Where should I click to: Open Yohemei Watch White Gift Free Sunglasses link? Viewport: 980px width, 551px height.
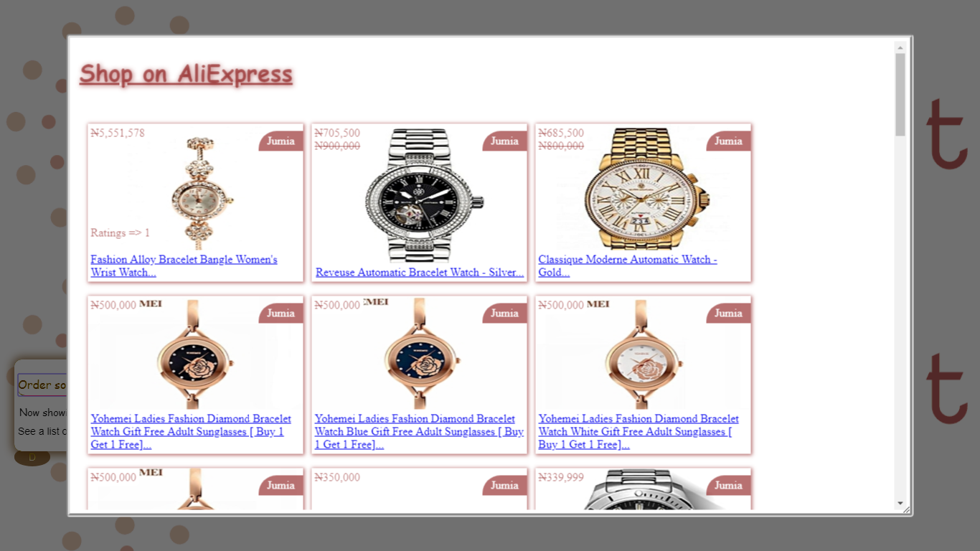[639, 432]
